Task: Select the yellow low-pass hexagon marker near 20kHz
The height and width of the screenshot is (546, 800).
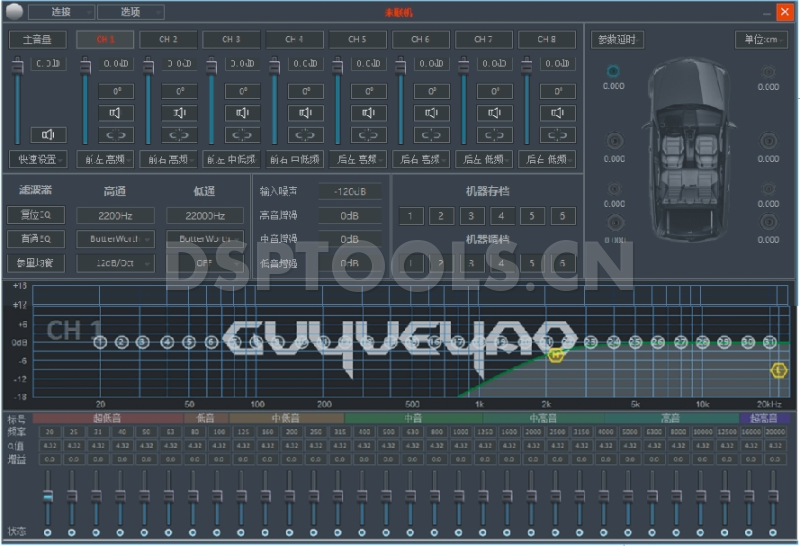Action: 779,370
